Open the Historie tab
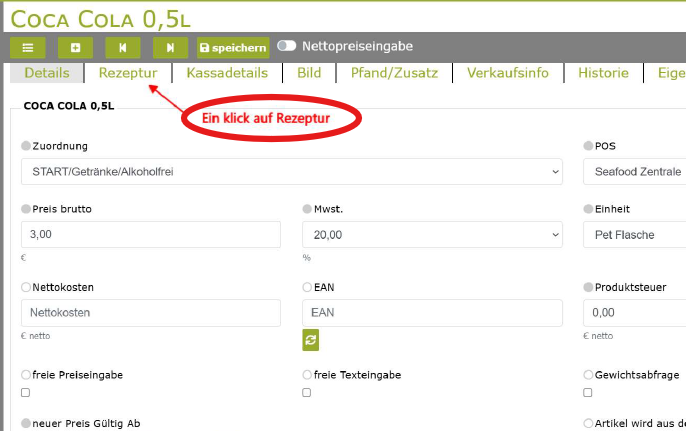 click(603, 73)
